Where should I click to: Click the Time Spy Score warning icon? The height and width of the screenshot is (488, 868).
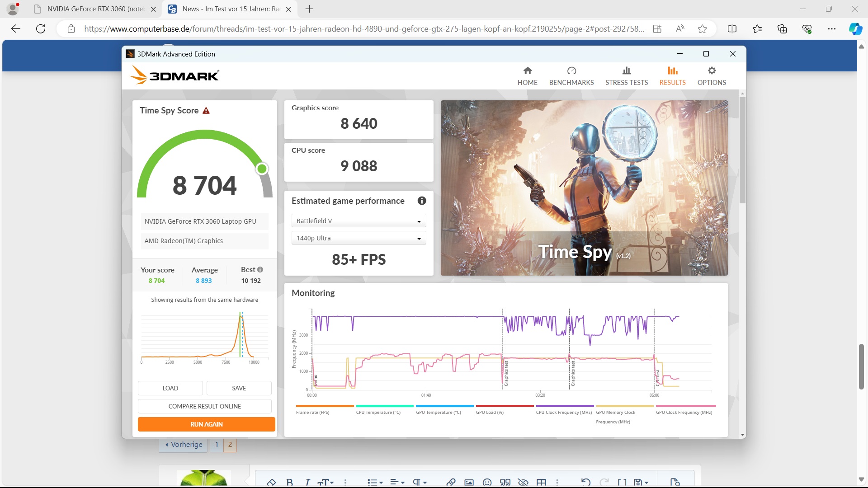pos(206,111)
